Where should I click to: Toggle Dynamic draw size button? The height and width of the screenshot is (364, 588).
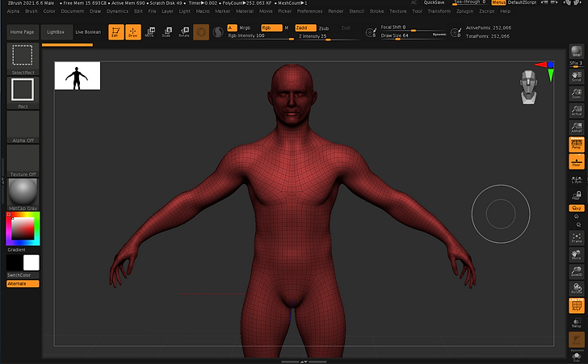tap(439, 35)
